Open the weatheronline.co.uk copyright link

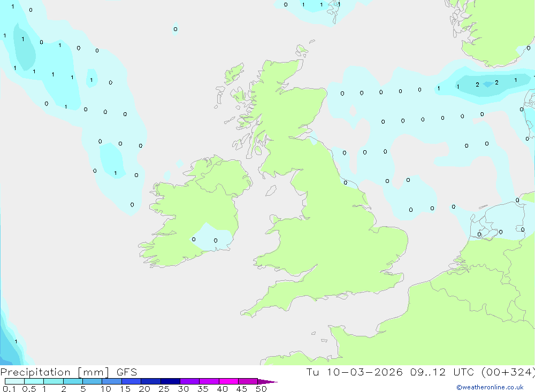[490, 387]
